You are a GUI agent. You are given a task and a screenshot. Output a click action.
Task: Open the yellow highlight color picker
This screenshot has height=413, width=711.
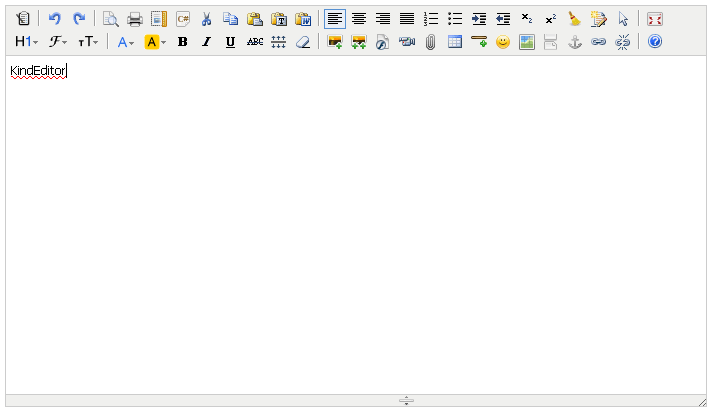point(155,42)
